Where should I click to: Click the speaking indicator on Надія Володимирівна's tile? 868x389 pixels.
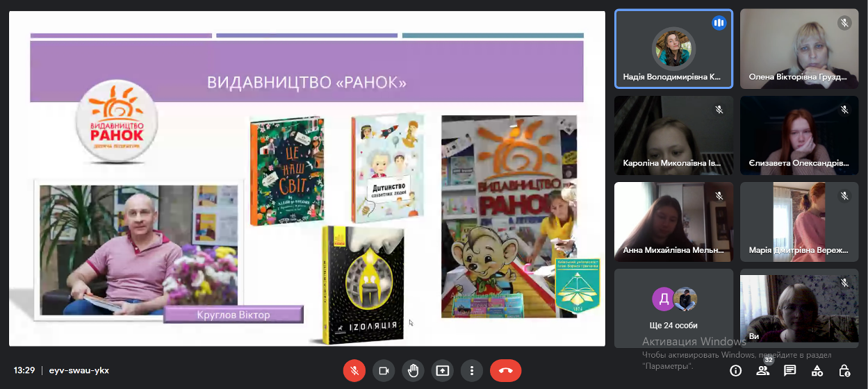(x=719, y=23)
